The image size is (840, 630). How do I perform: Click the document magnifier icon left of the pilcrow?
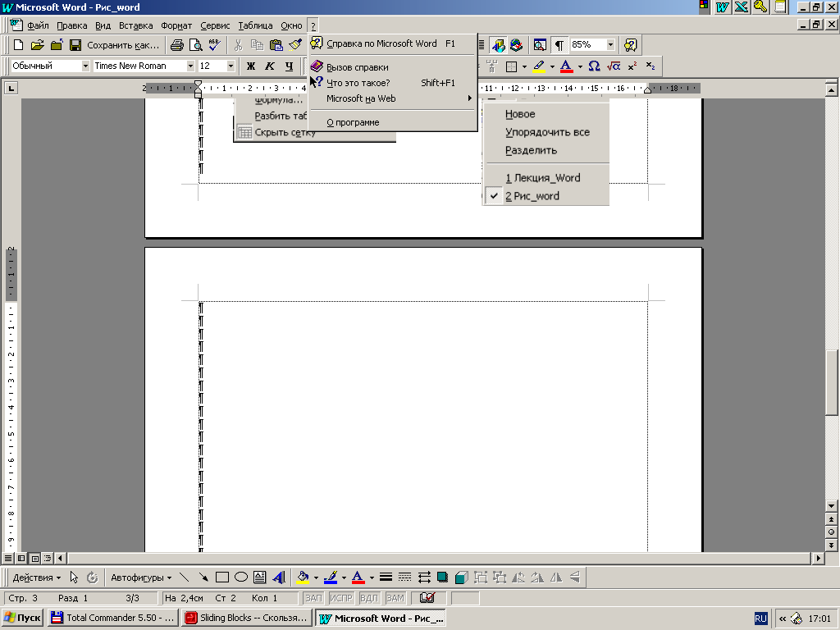(x=540, y=45)
